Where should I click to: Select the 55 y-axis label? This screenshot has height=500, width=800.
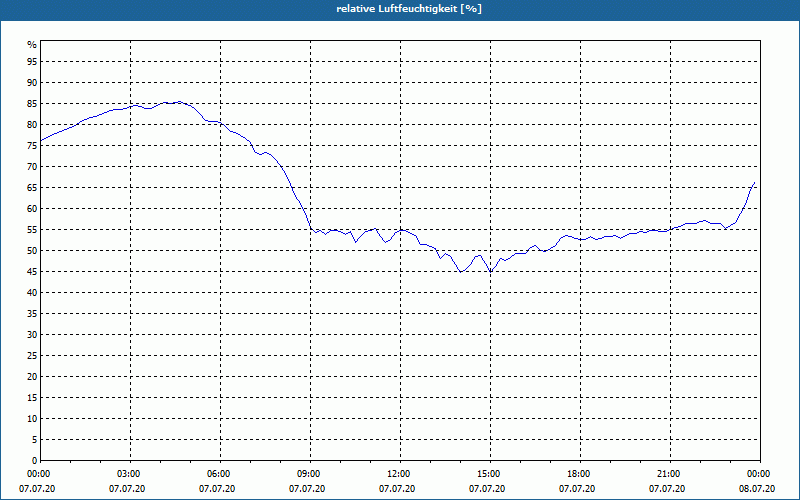32,230
